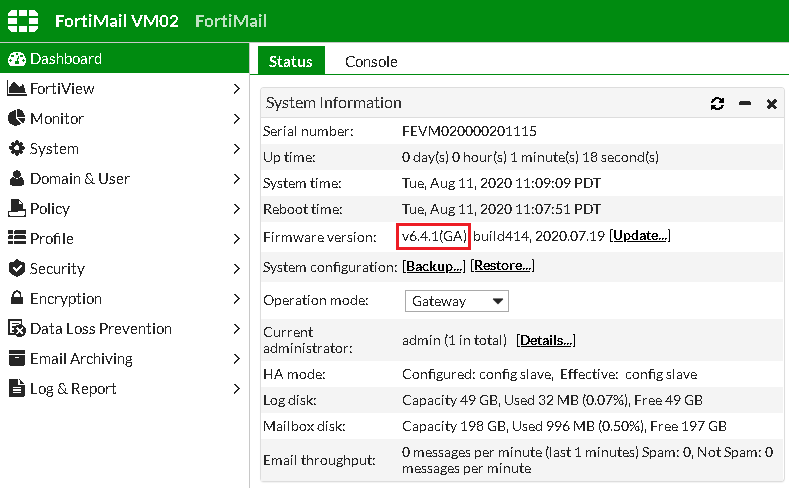Expand the Domain & User chevron

point(236,179)
